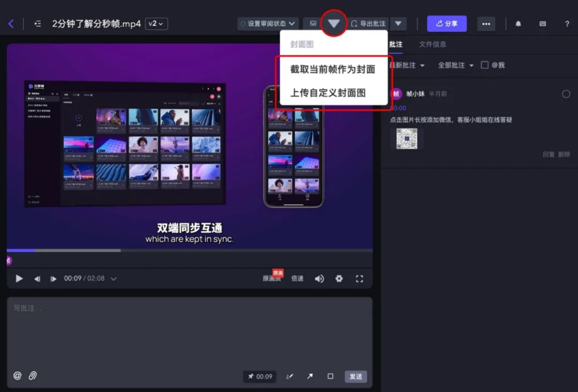Open the notifications bell
This screenshot has height=392, width=578.
(518, 24)
